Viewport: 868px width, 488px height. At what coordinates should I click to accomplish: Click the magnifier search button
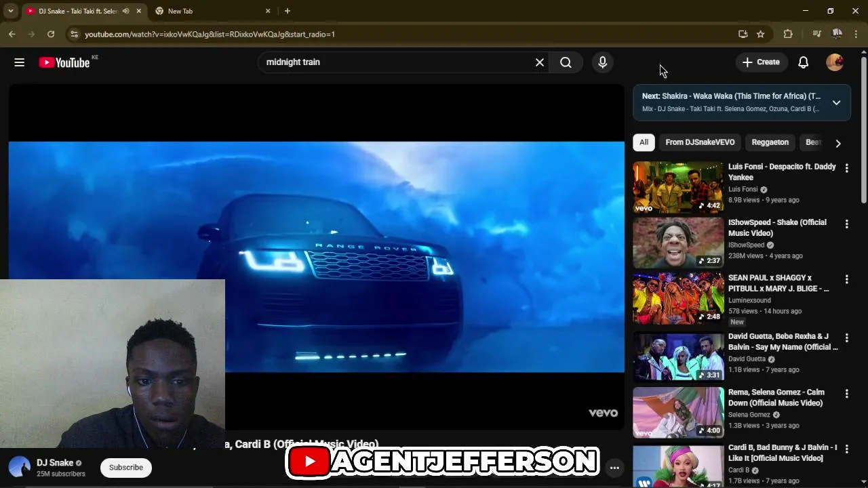pos(566,62)
